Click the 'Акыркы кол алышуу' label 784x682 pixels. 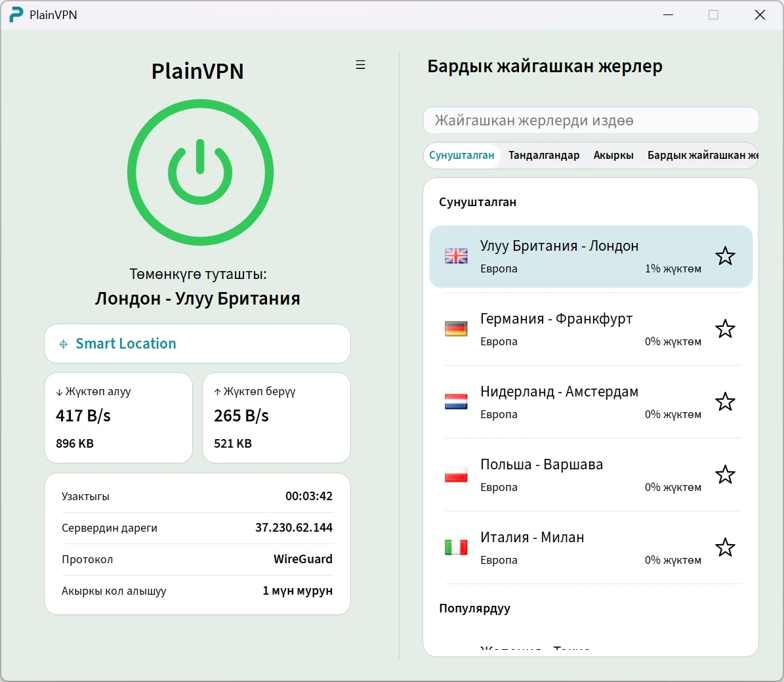(114, 591)
